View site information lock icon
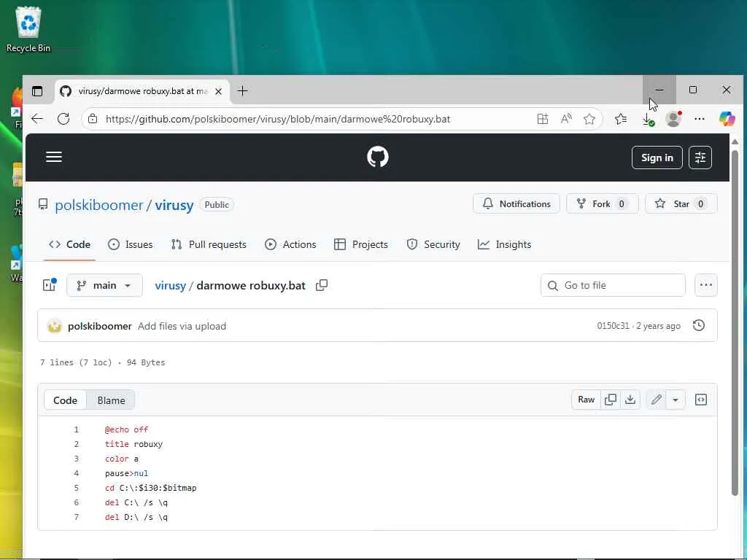Viewport: 747px width, 560px height. coord(93,119)
